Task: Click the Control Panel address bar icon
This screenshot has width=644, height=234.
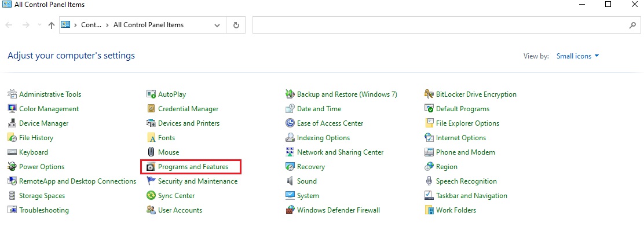Action: pyautogui.click(x=65, y=25)
